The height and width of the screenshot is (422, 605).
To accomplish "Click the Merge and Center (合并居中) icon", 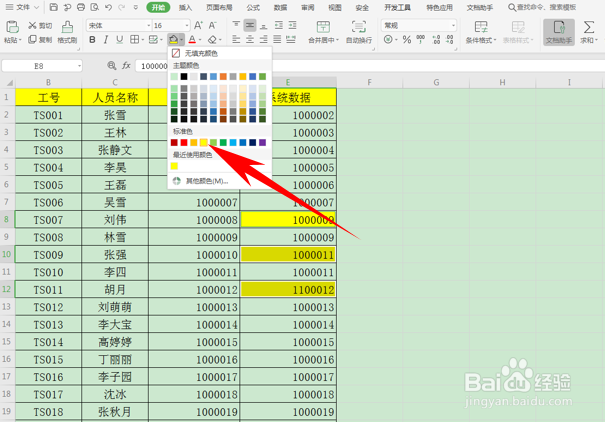I will (323, 27).
